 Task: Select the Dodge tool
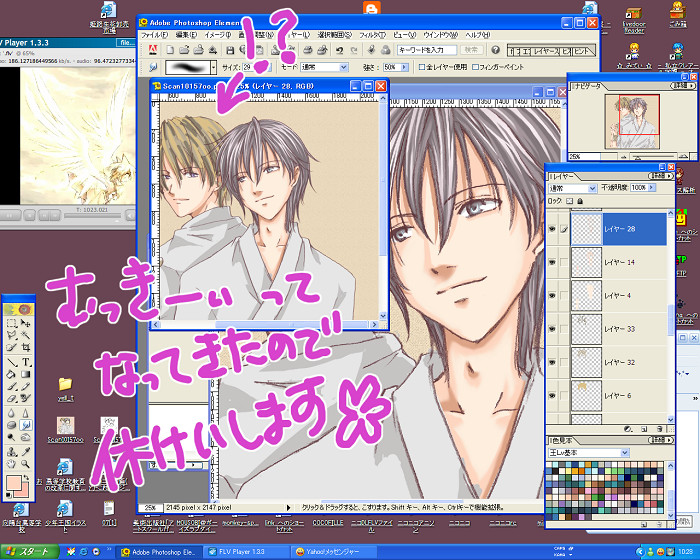pyautogui.click(x=12, y=437)
